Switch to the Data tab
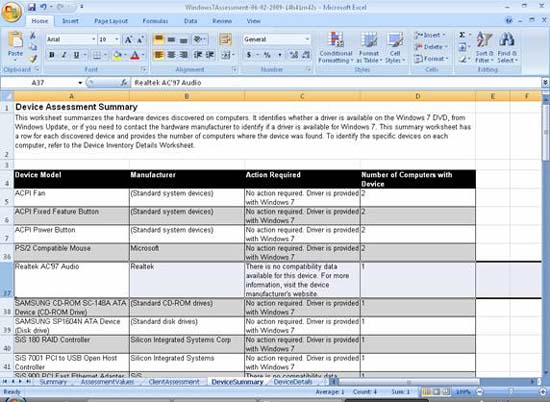 click(190, 21)
